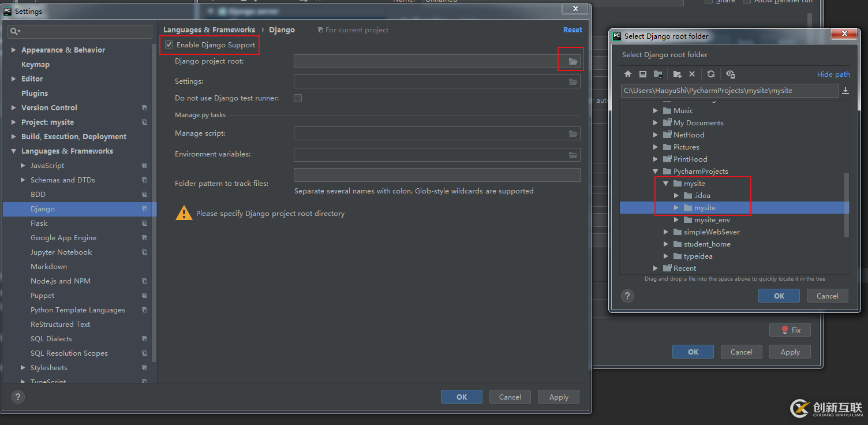The width and height of the screenshot is (868, 425).
Task: Click Apply button in Settings dialog
Action: [559, 397]
